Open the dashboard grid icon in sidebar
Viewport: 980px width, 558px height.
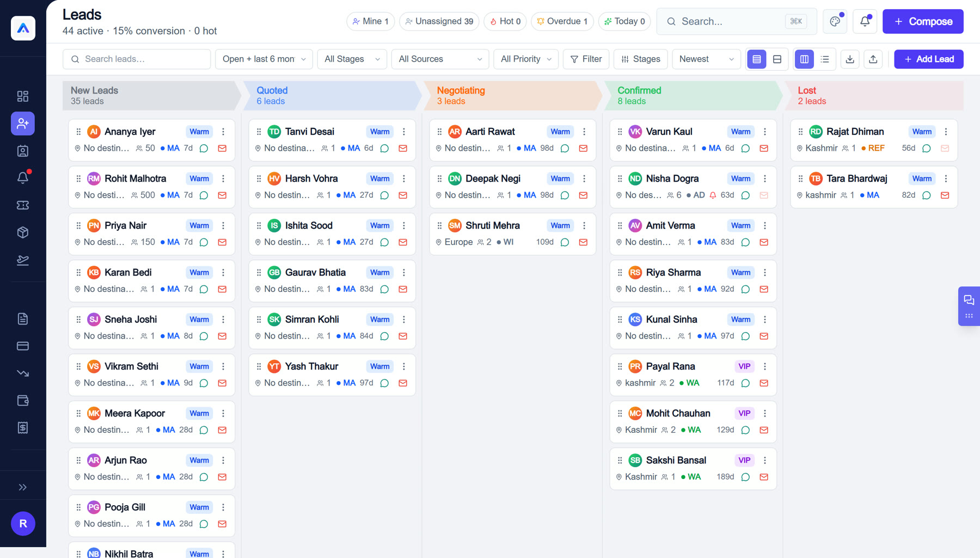pos(23,96)
